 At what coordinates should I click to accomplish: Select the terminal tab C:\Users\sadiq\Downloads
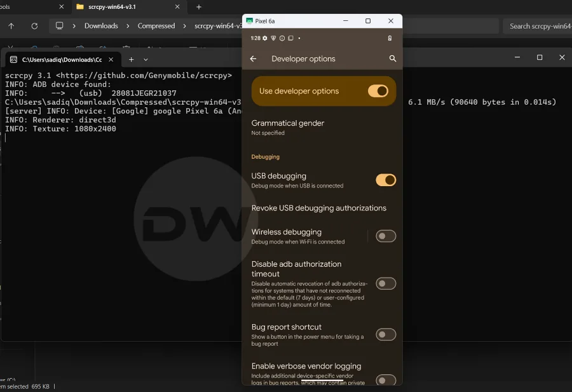pyautogui.click(x=62, y=60)
